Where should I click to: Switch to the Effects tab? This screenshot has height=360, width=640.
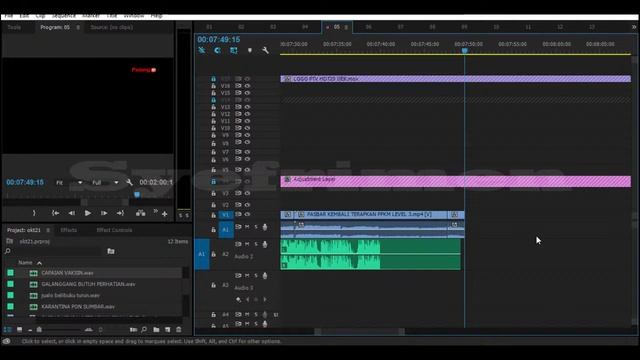point(69,230)
